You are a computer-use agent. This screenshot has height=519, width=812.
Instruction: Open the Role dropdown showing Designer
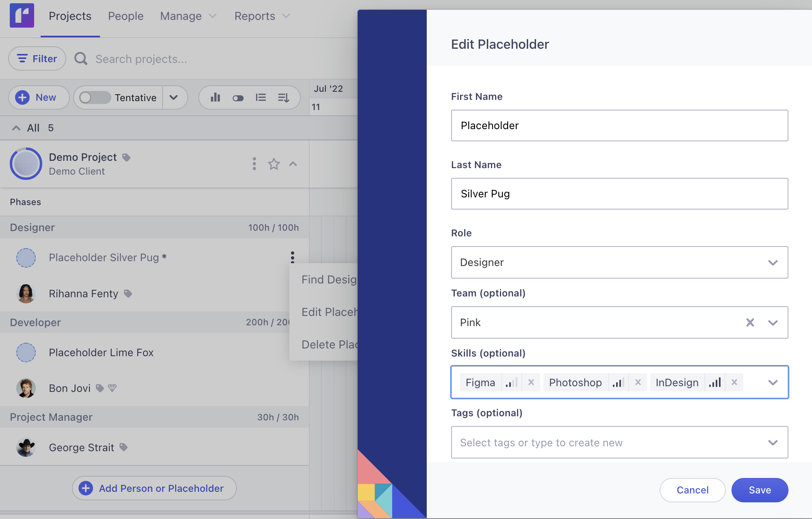(x=619, y=262)
